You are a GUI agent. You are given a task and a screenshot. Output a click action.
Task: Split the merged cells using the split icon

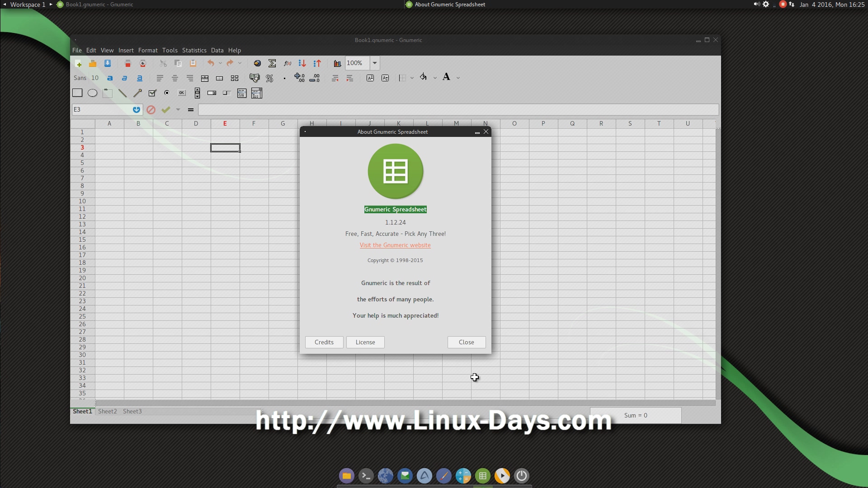point(235,78)
